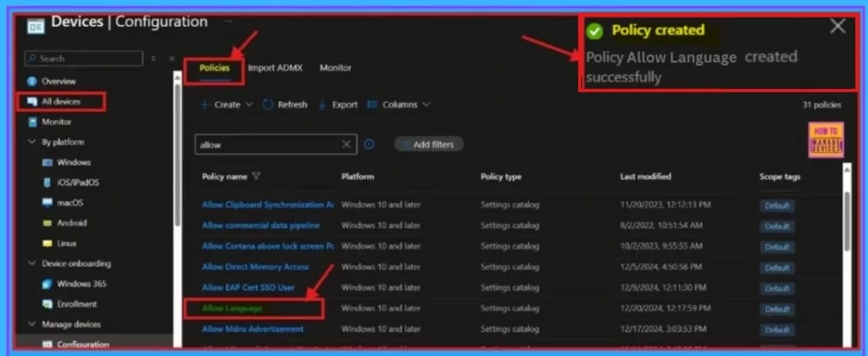
Task: Sort by the Platform column header
Action: (x=358, y=176)
